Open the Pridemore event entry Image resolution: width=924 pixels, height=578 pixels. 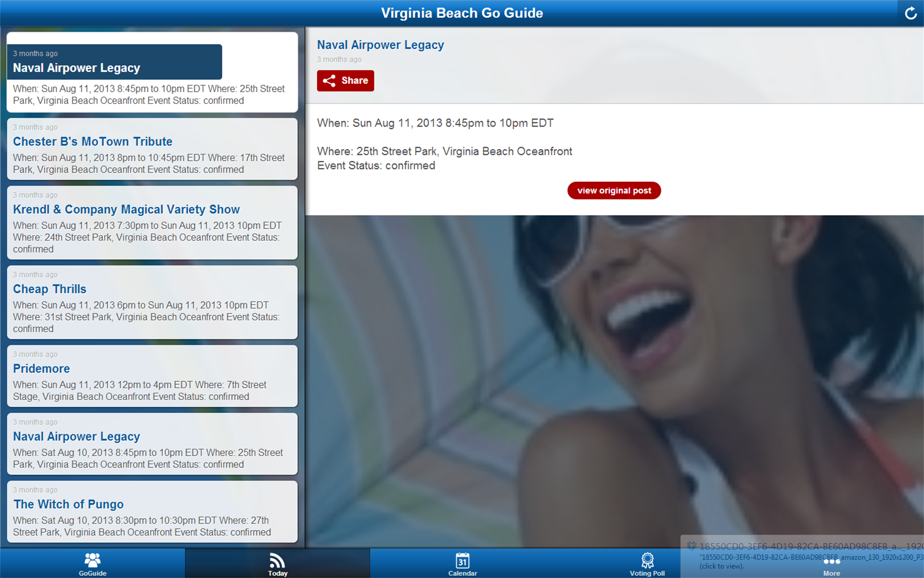[152, 376]
